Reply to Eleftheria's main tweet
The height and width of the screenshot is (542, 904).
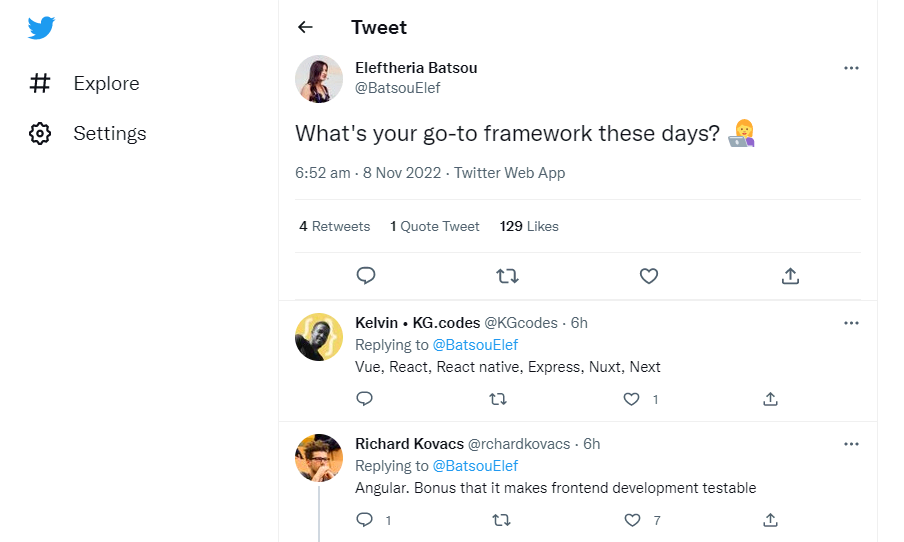(x=366, y=276)
